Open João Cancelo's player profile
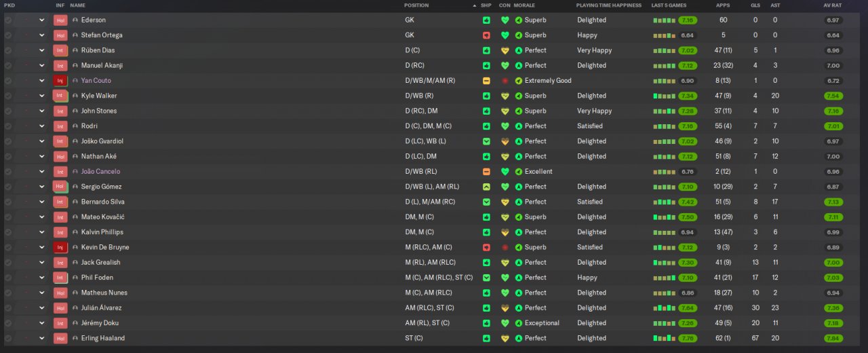 tap(100, 172)
